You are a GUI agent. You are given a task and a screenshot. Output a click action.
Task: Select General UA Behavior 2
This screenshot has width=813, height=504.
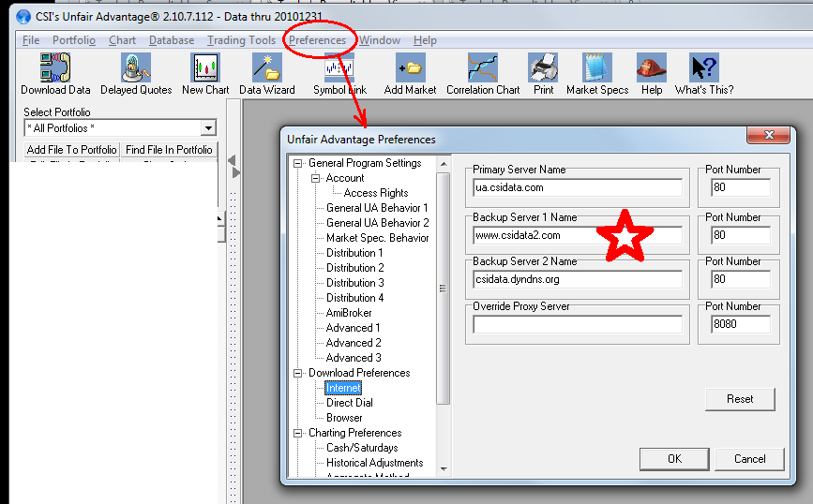tap(378, 223)
